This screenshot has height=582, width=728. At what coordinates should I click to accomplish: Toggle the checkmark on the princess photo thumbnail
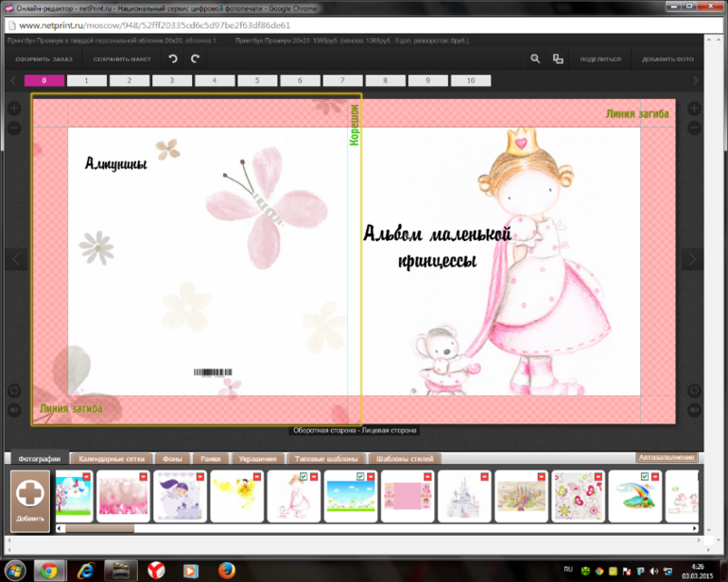pos(302,478)
